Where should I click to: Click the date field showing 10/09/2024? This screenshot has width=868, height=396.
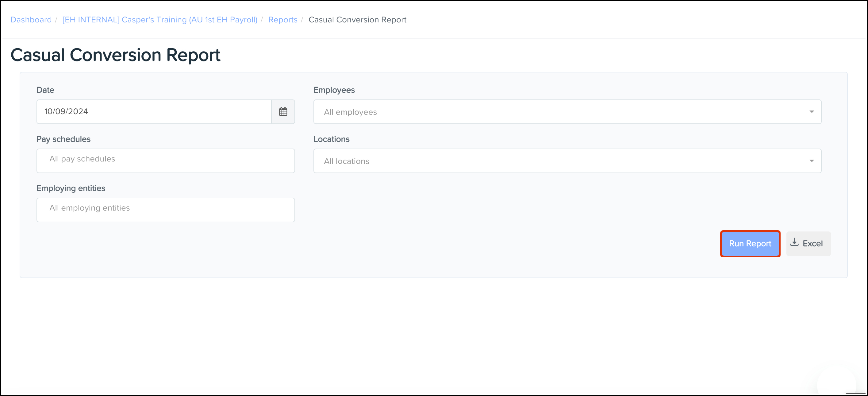tap(154, 112)
